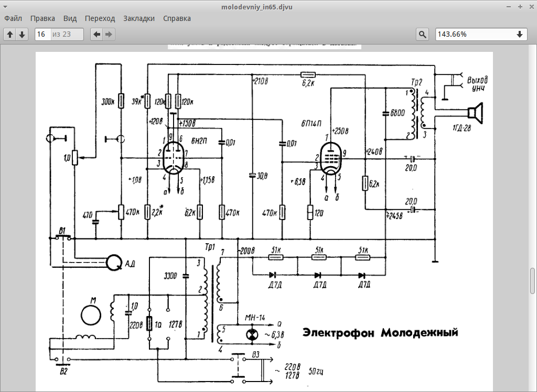Open the Закладки menu
The width and height of the screenshot is (537, 392).
click(x=138, y=18)
